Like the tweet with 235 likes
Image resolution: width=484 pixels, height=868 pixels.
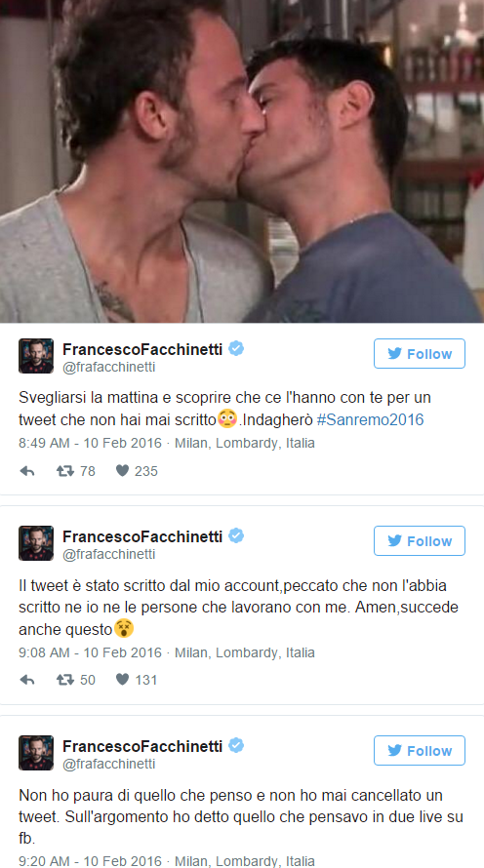pos(122,471)
